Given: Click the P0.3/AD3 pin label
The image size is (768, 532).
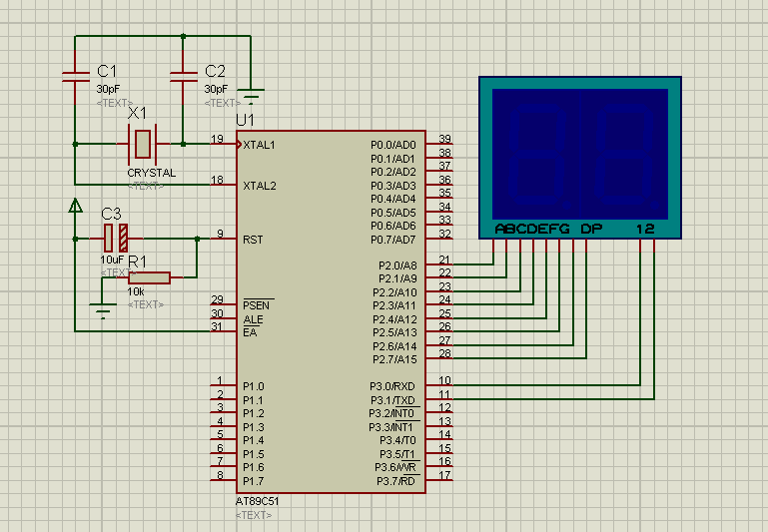Looking at the screenshot, I should [x=393, y=186].
